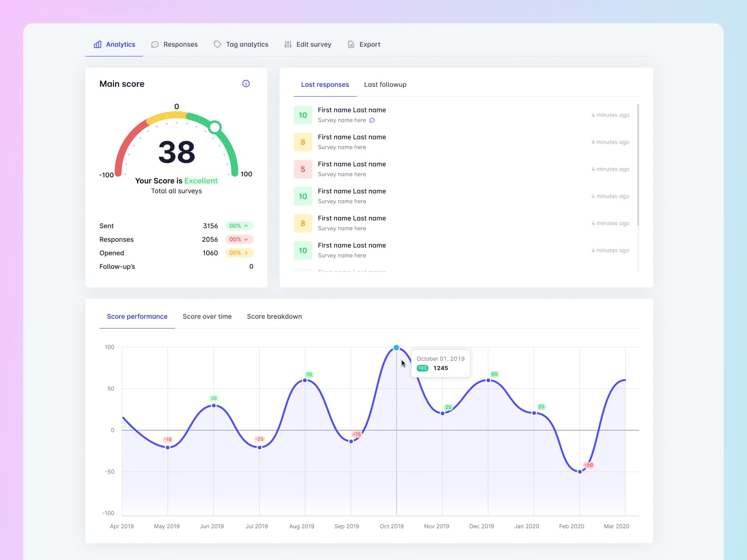Click the red badge showing score 5
Screen dimensions: 747x560
pyautogui.click(x=303, y=169)
